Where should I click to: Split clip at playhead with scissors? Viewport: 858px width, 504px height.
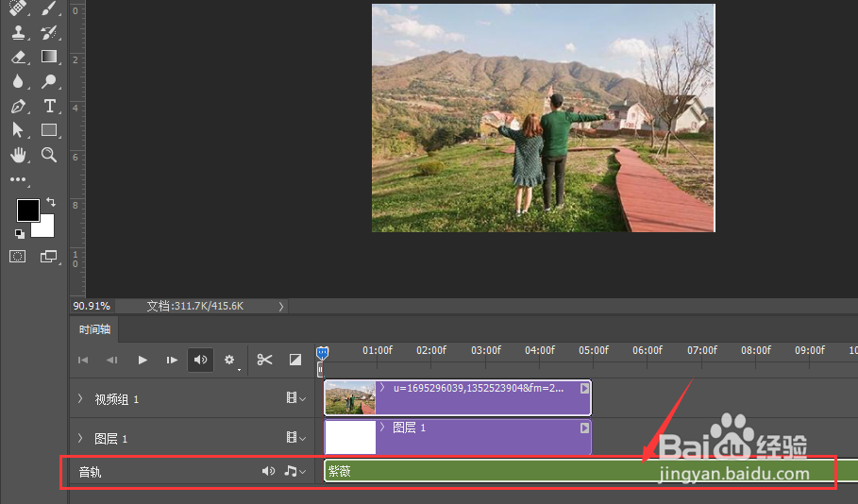tap(264, 360)
